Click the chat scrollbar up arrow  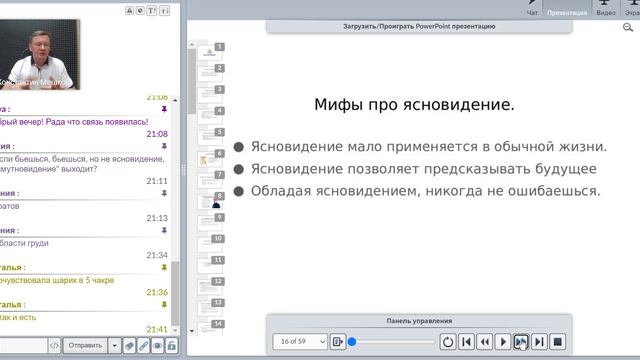pos(175,100)
